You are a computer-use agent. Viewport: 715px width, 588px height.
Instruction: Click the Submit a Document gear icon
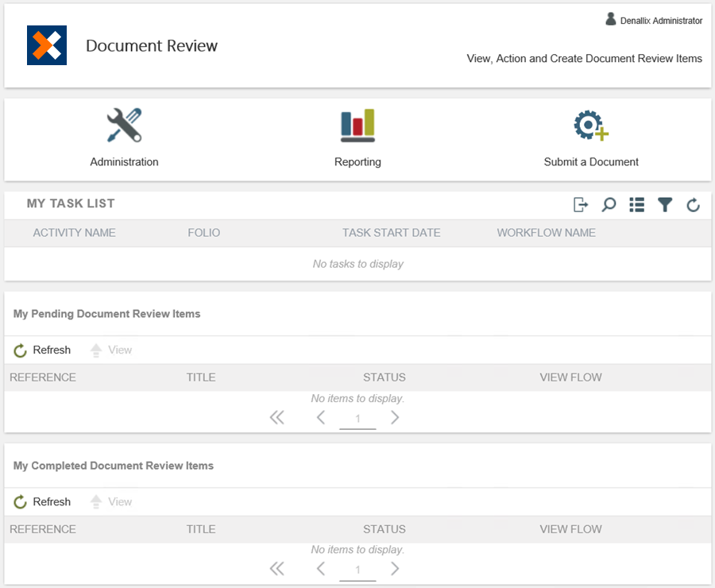pyautogui.click(x=590, y=126)
